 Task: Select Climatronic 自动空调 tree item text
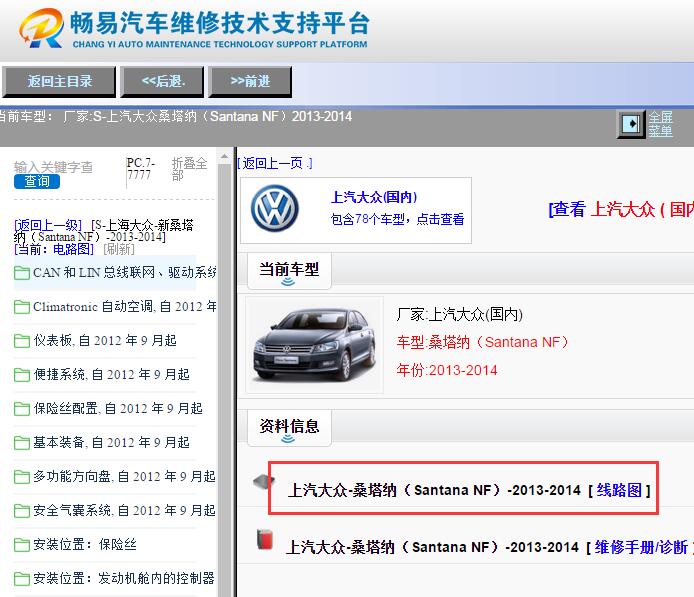tap(125, 306)
